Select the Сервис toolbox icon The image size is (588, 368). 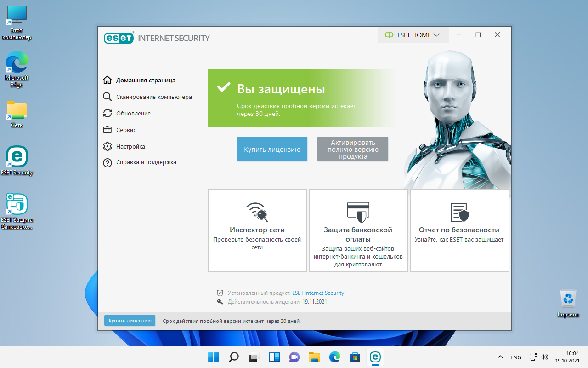click(x=107, y=130)
